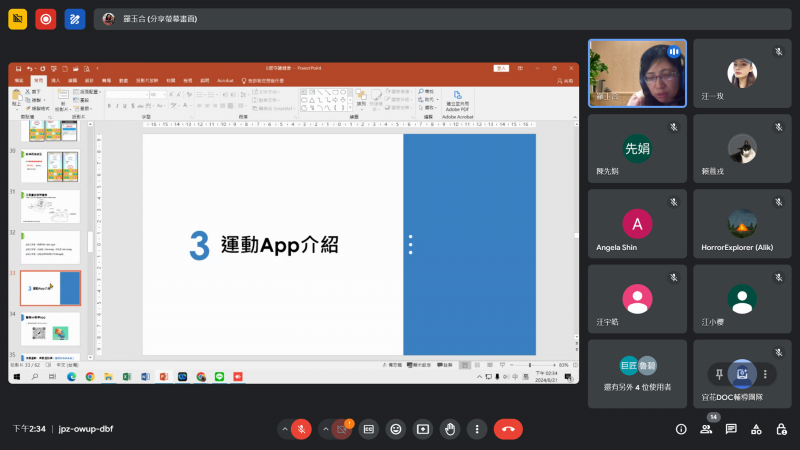The width and height of the screenshot is (800, 450).
Task: Adjust the PowerPoint zoom slider
Action: [532, 365]
